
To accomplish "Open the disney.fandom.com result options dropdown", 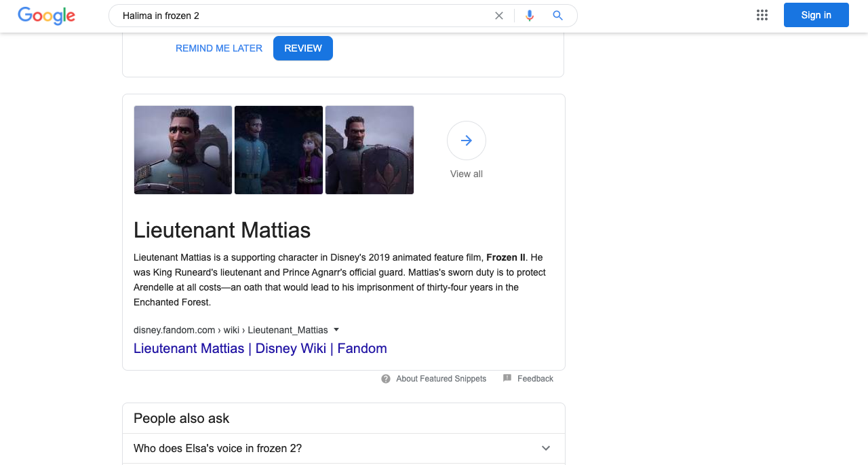I will 336,330.
